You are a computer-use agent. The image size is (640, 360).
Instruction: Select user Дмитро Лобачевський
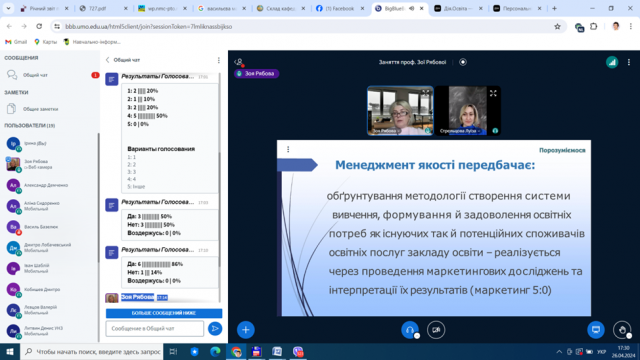click(51, 247)
